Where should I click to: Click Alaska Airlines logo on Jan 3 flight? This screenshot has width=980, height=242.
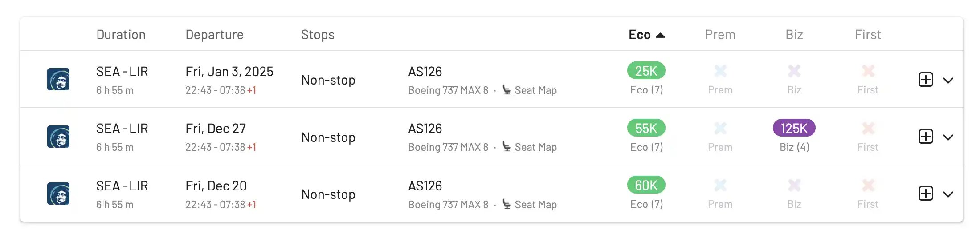[58, 80]
